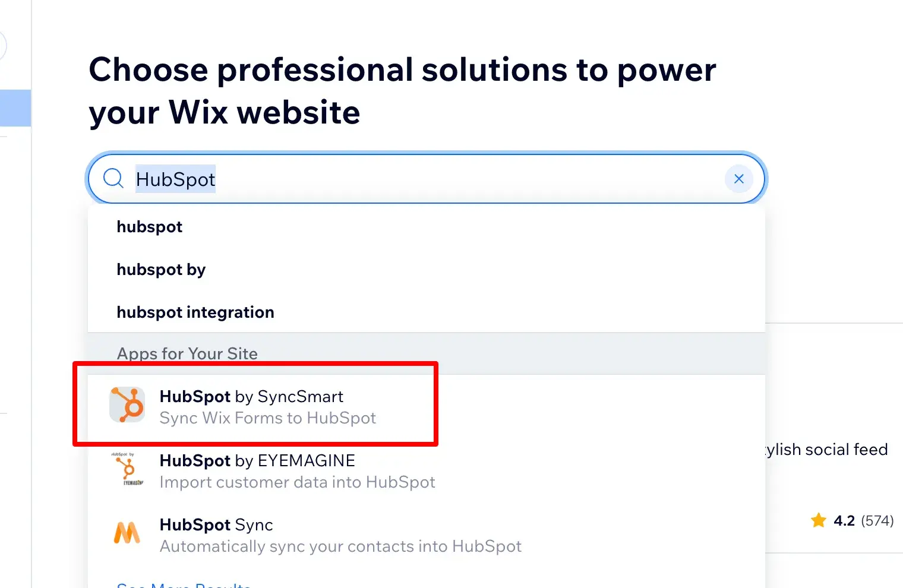903x588 pixels.
Task: Select the "hubspot" search suggestion
Action: click(x=150, y=227)
